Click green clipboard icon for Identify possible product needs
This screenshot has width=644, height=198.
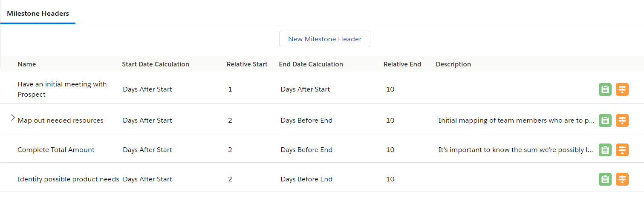(605, 179)
